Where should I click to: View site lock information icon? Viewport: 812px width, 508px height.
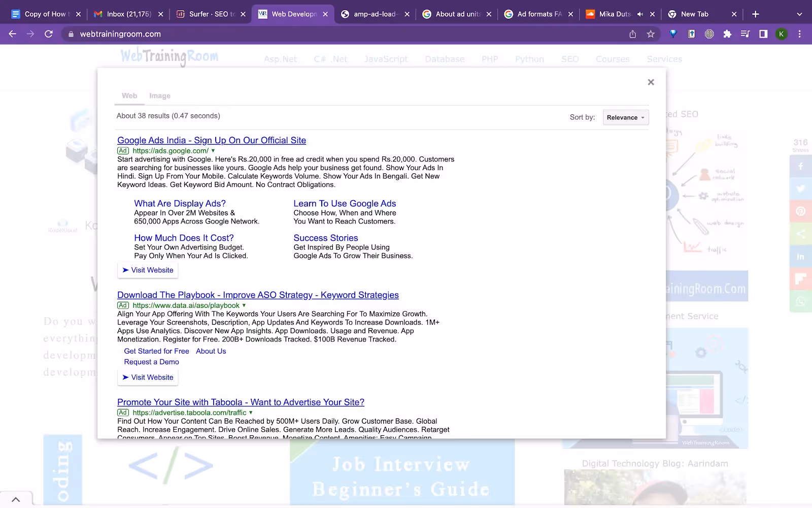tap(71, 34)
